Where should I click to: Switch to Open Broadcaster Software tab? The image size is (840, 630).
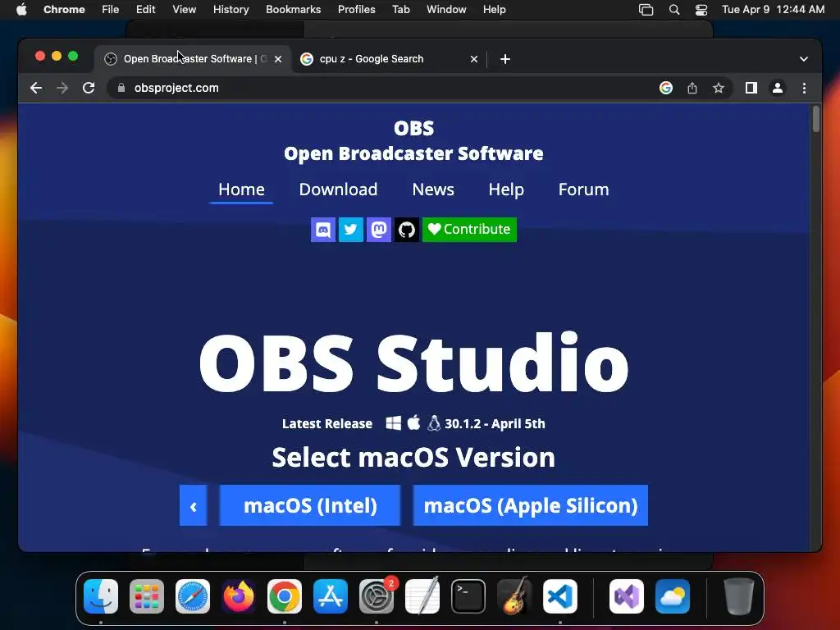click(x=193, y=59)
